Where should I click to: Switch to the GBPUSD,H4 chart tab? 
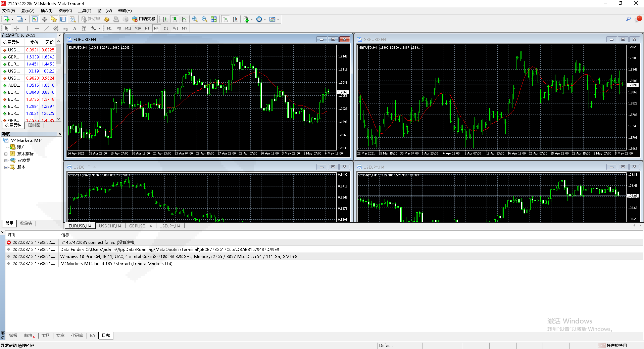140,226
